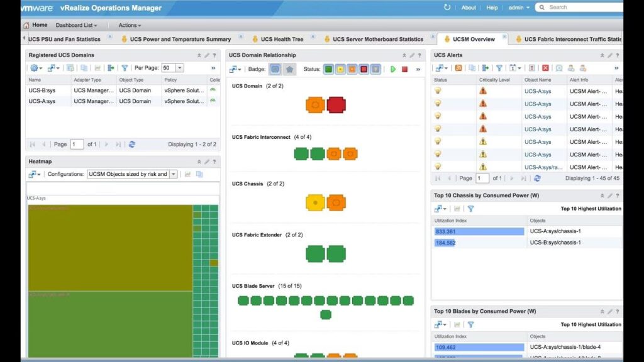Click the Search field in the top bar
The width and height of the screenshot is (644, 362).
click(582, 8)
